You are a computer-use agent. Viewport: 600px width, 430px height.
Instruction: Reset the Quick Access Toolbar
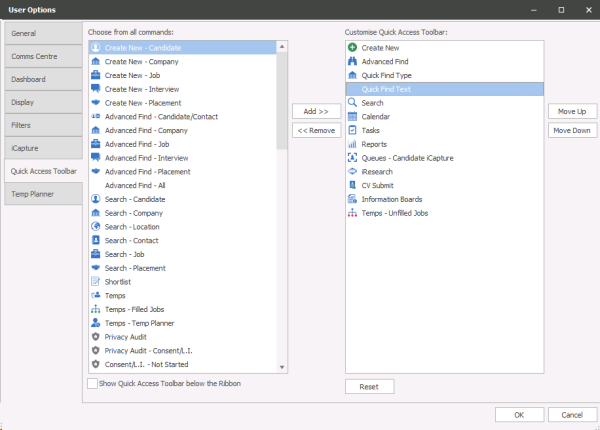(x=369, y=386)
